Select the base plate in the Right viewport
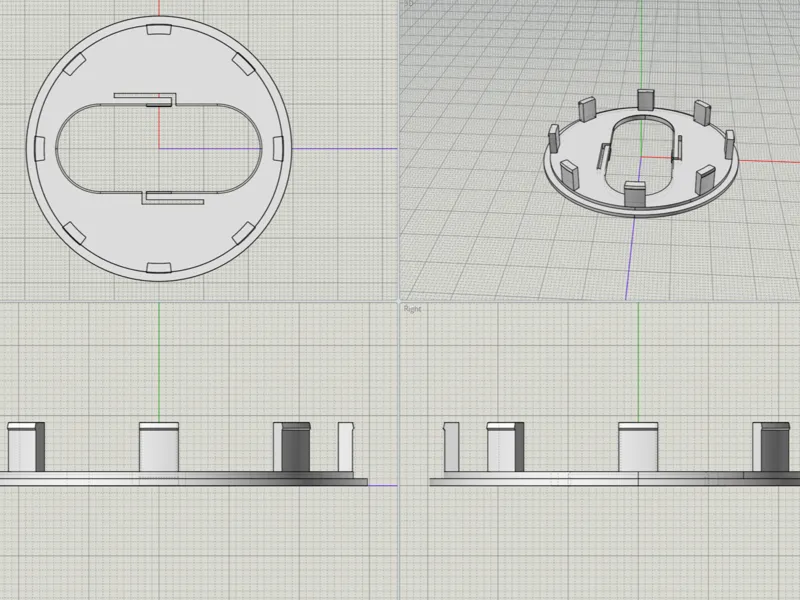The image size is (800, 600). tap(615, 479)
